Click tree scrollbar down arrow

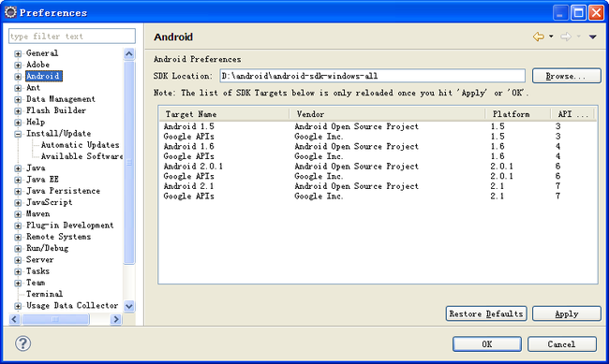click(129, 306)
